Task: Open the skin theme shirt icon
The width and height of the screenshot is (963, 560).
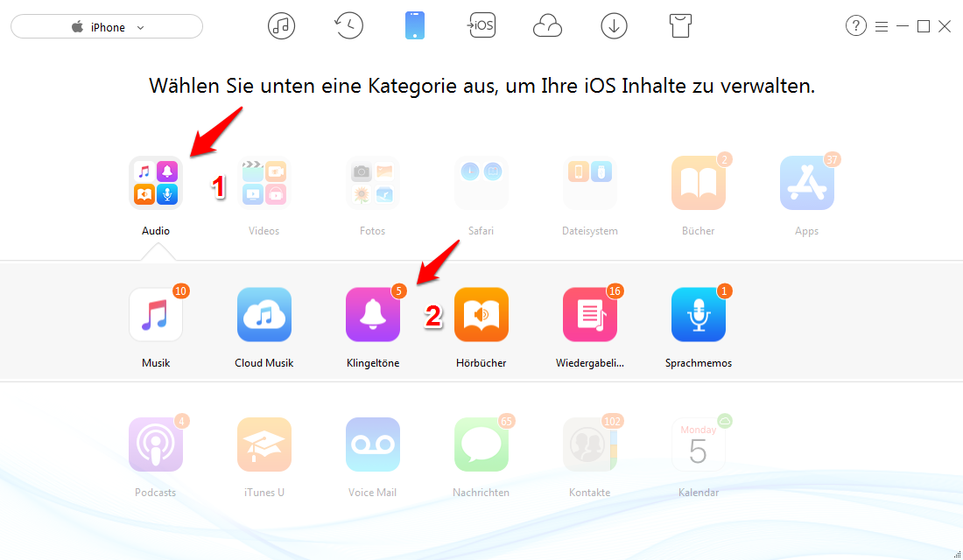Action: click(x=680, y=26)
